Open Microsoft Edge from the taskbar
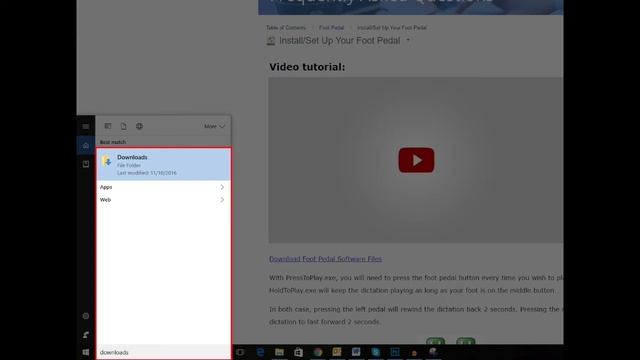640x360 pixels. tap(260, 352)
